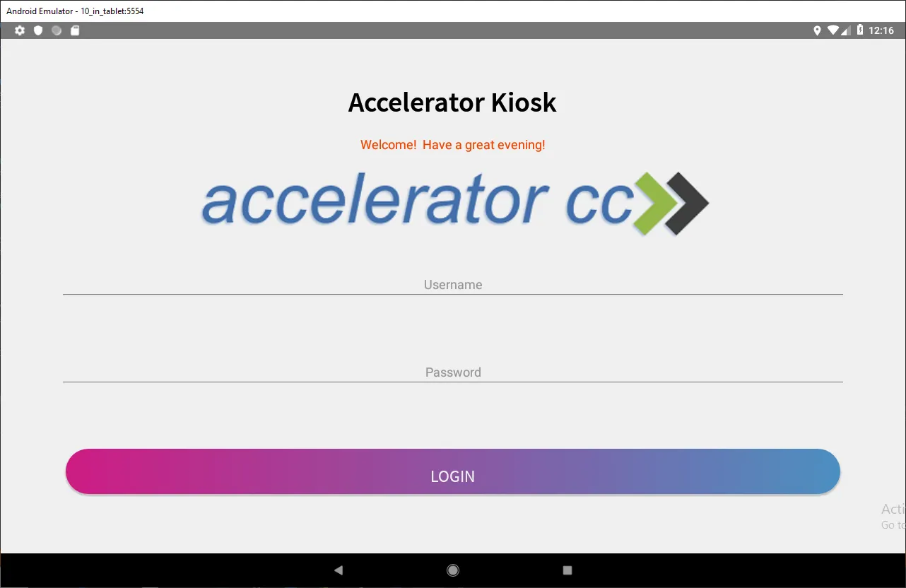Click the Welcome greeting message text
Image resolution: width=906 pixels, height=588 pixels.
click(452, 145)
